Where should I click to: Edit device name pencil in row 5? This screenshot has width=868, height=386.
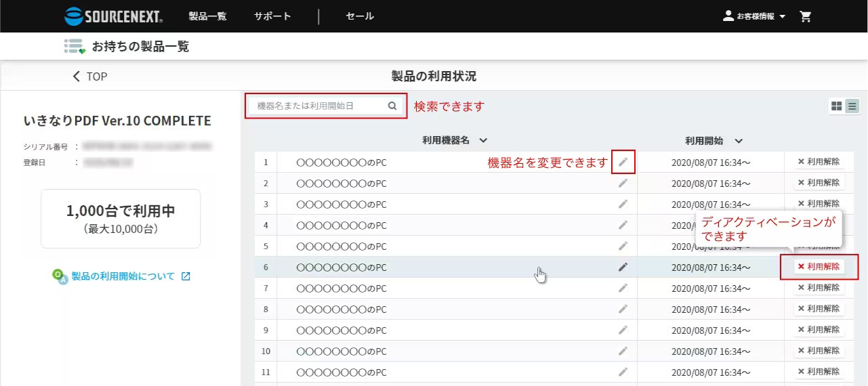tap(623, 246)
